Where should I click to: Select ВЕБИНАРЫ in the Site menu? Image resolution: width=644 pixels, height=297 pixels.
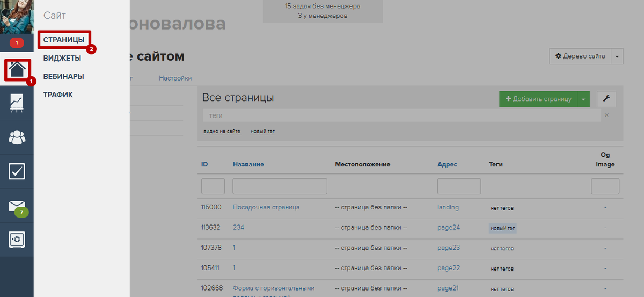click(x=63, y=76)
